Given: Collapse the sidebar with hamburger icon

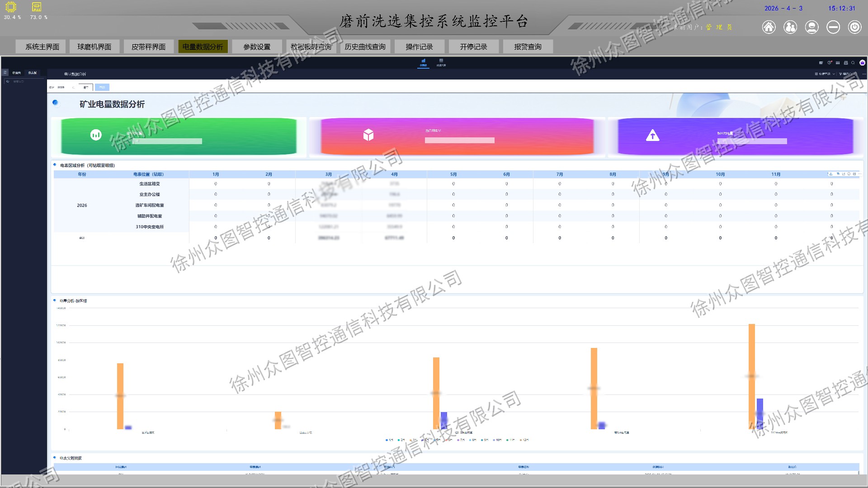Looking at the screenshot, I should click(x=5, y=72).
